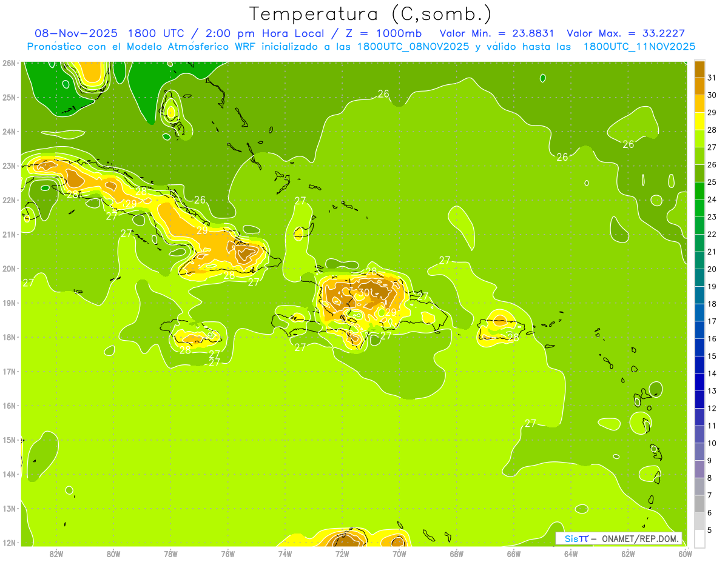
Task: Click the color scale value "22"
Action: click(712, 235)
